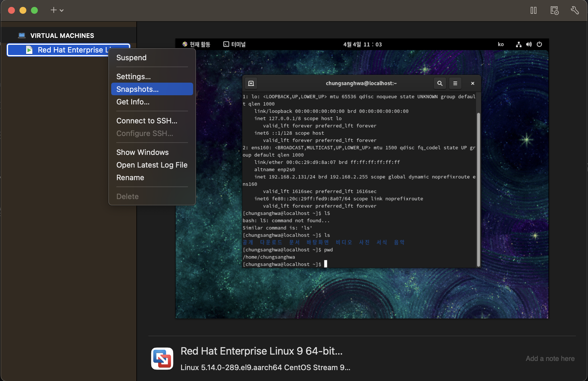
Task: Click the VIRTUAL MACHINES section header
Action: (x=62, y=36)
